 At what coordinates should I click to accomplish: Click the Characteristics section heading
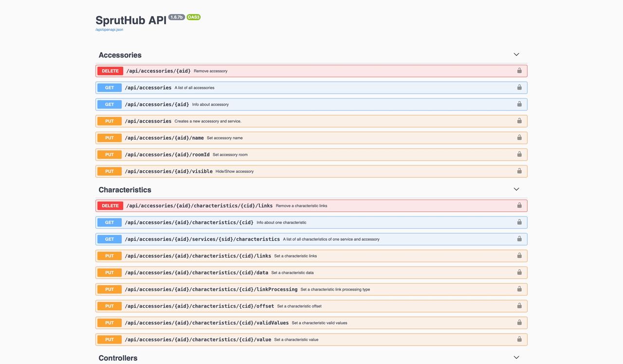[125, 190]
